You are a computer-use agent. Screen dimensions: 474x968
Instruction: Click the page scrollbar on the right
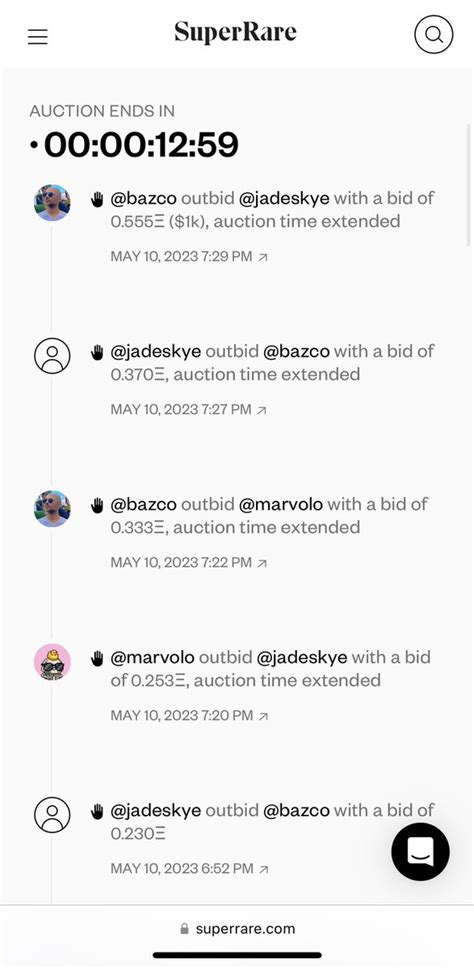pos(469,185)
